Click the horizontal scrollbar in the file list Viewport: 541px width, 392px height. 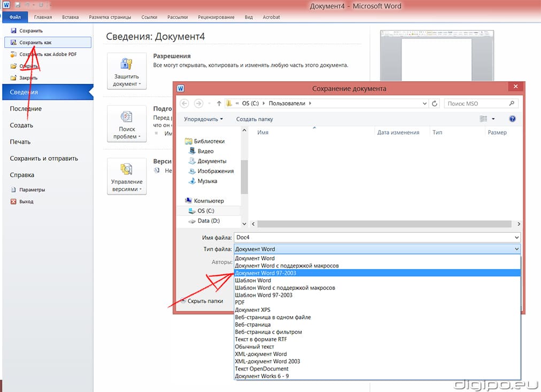(x=385, y=224)
